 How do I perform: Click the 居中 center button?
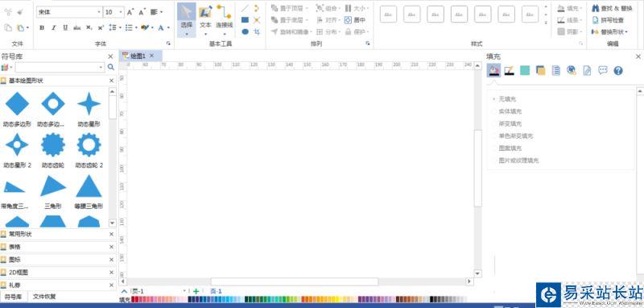(355, 19)
